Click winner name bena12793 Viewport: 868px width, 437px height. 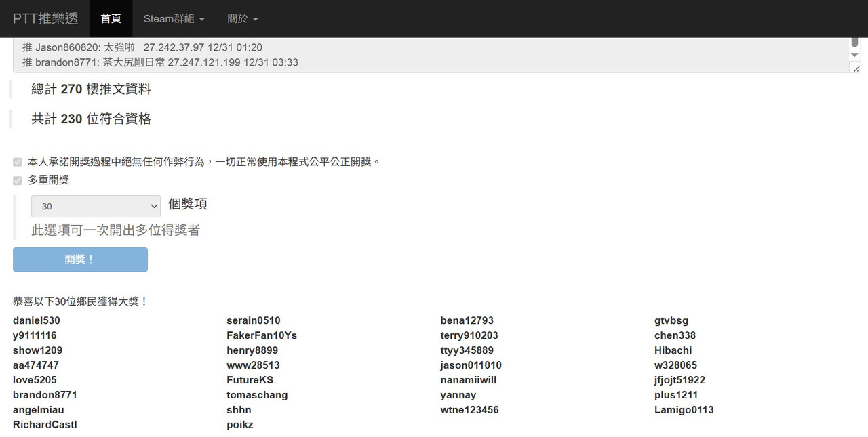[467, 320]
